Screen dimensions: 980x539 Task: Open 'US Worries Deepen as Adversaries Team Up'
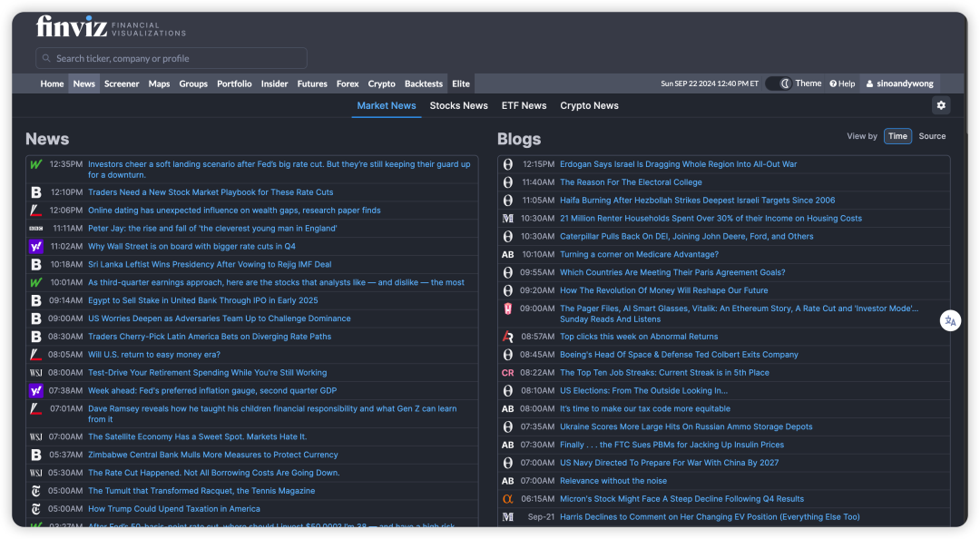point(220,318)
